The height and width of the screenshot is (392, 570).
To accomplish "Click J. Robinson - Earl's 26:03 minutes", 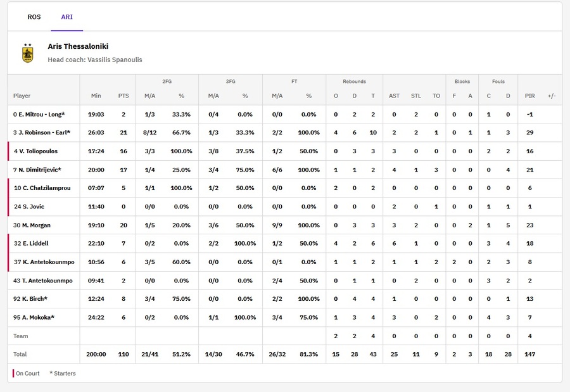I will (x=96, y=132).
